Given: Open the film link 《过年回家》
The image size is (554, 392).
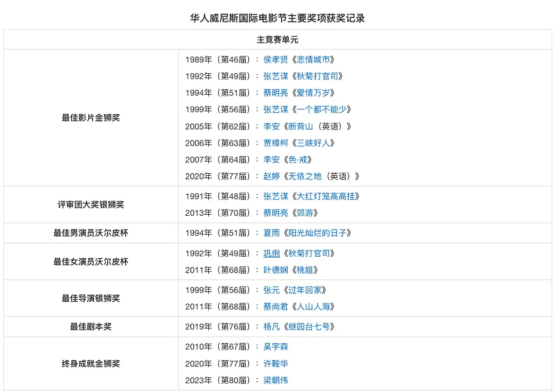Looking at the screenshot, I should click(x=305, y=290).
